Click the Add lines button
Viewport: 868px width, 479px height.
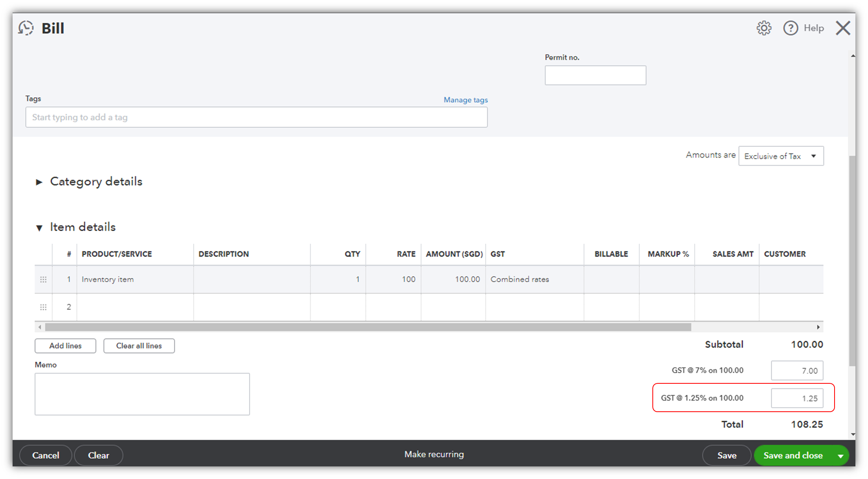65,346
